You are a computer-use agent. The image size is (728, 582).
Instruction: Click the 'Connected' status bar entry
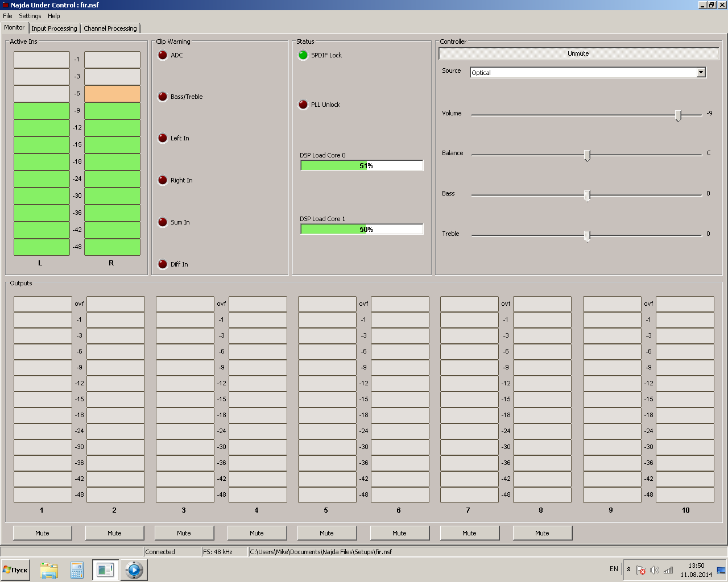[x=172, y=552]
